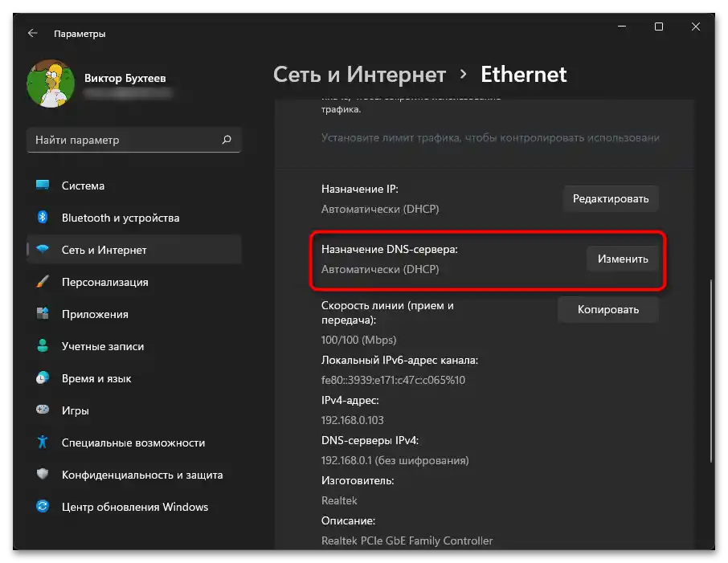Click the Ethernet breadcrumb title
The height and width of the screenshot is (563, 728).
coord(523,74)
